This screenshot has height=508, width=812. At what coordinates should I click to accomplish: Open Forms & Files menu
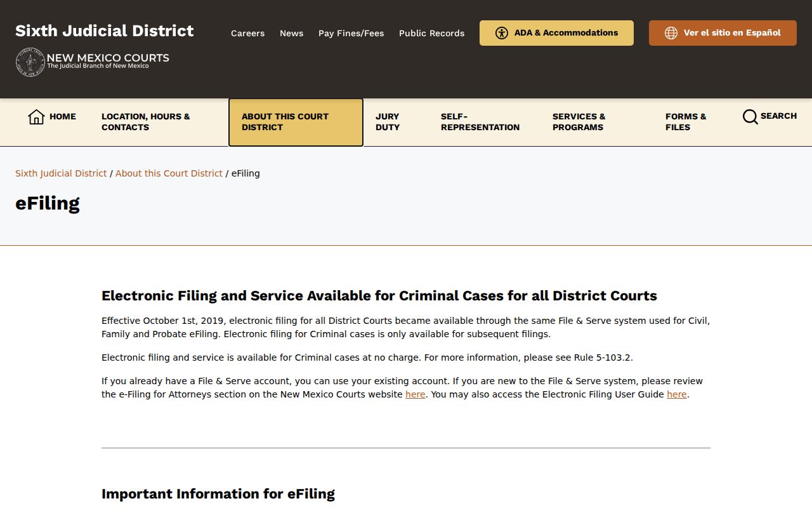686,122
